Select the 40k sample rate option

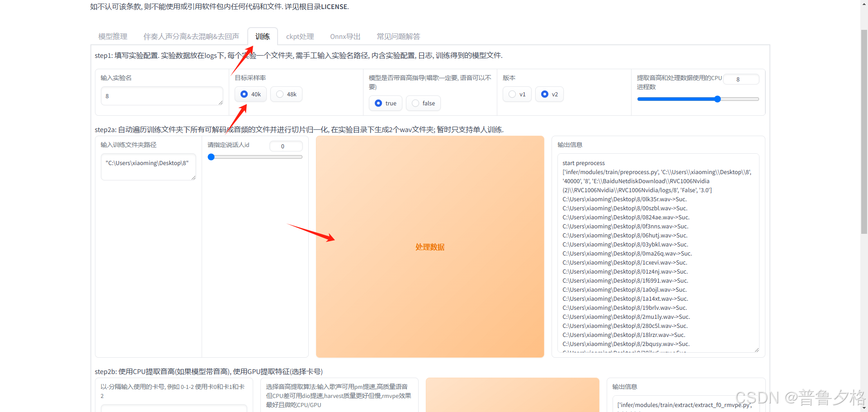coord(250,94)
